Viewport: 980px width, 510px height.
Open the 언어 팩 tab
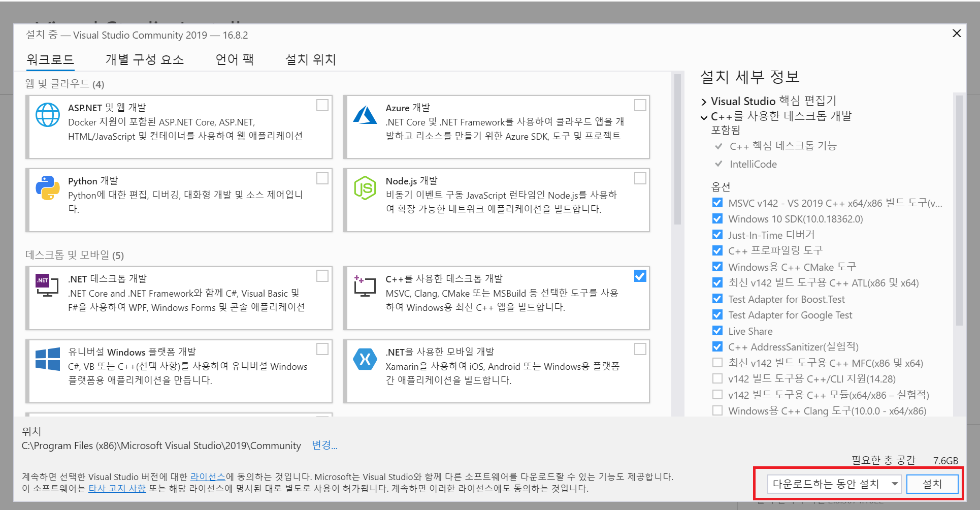(x=234, y=60)
